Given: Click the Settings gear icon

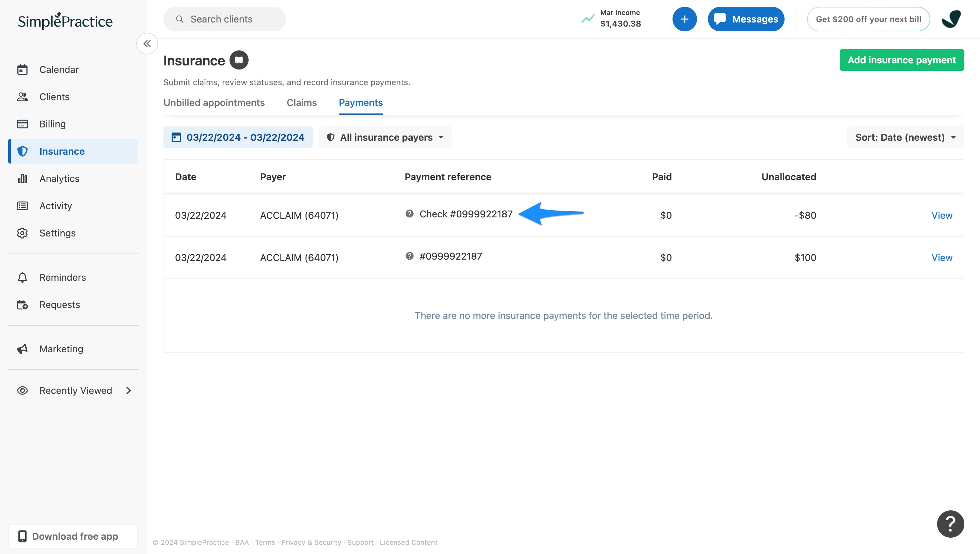Looking at the screenshot, I should point(22,233).
